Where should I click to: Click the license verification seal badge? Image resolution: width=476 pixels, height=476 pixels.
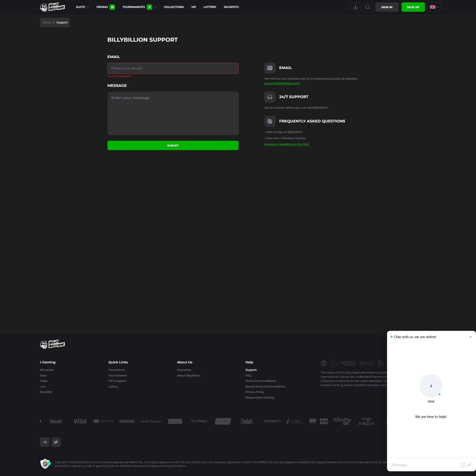[x=45, y=464]
